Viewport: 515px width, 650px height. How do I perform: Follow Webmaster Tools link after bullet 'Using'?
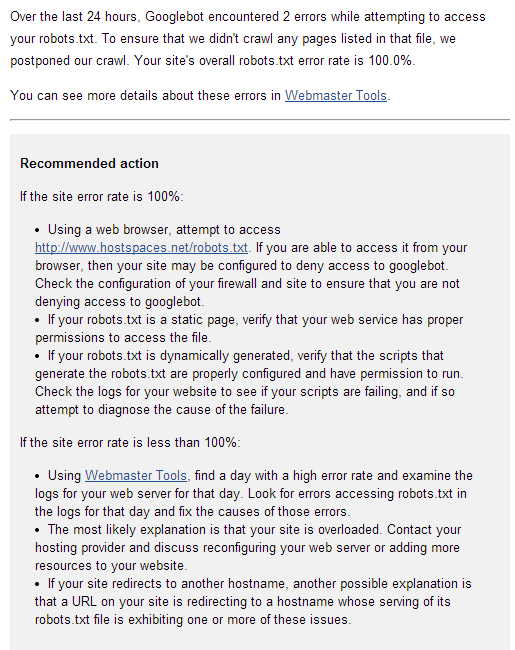click(x=136, y=475)
